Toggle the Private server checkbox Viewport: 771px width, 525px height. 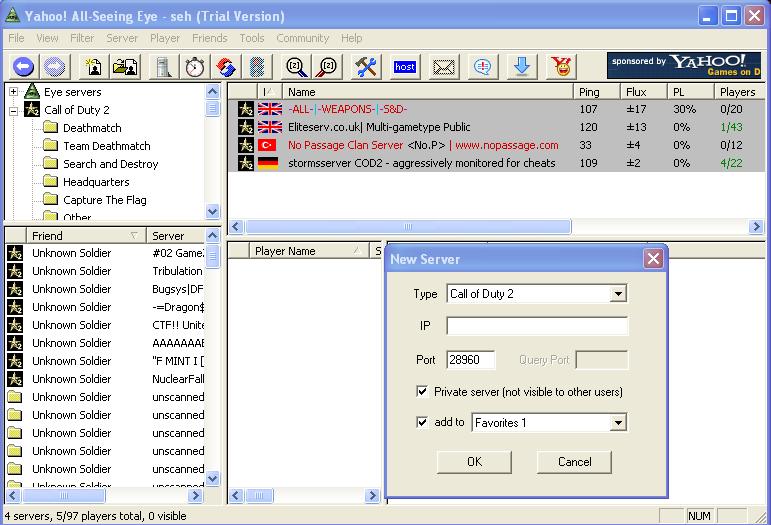tap(422, 391)
